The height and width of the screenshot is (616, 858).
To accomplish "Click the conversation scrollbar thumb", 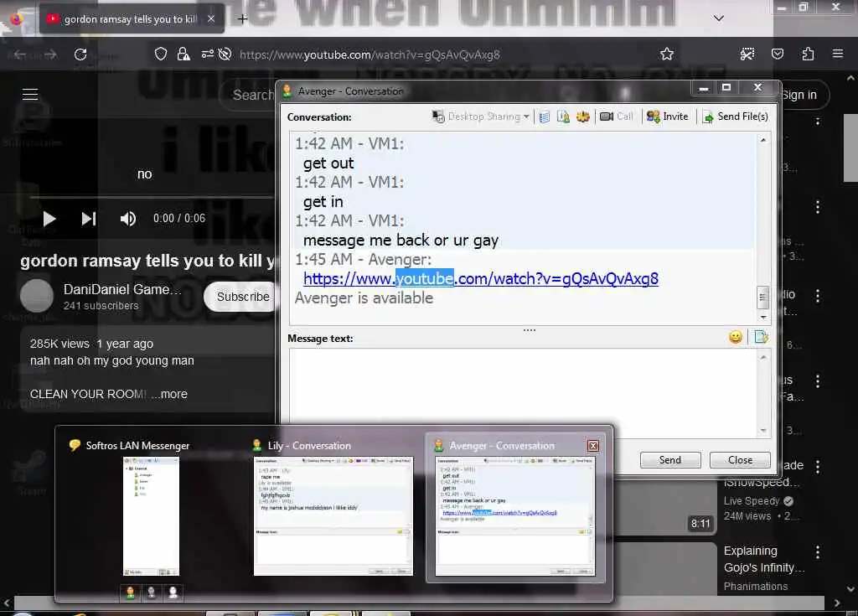I will click(x=762, y=298).
